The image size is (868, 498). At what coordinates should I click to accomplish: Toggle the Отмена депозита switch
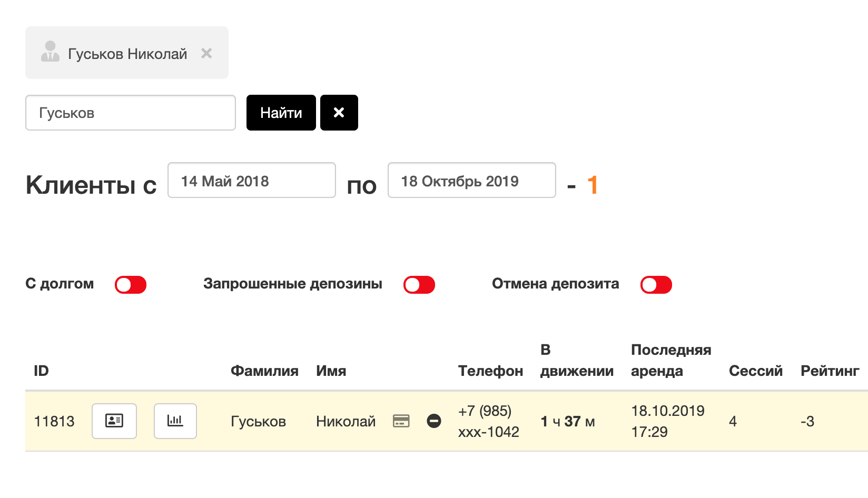pyautogui.click(x=656, y=285)
